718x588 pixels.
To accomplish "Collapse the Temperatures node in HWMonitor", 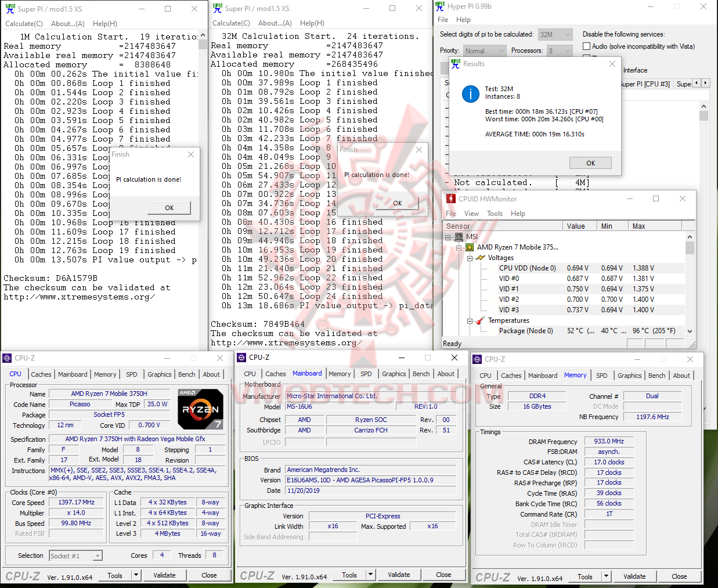I will coord(470,320).
